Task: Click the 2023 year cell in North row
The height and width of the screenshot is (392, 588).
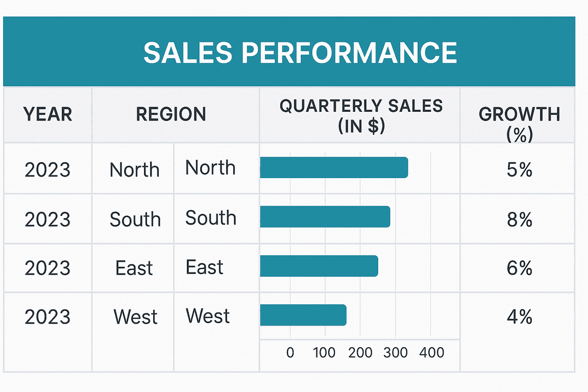Action: (47, 169)
